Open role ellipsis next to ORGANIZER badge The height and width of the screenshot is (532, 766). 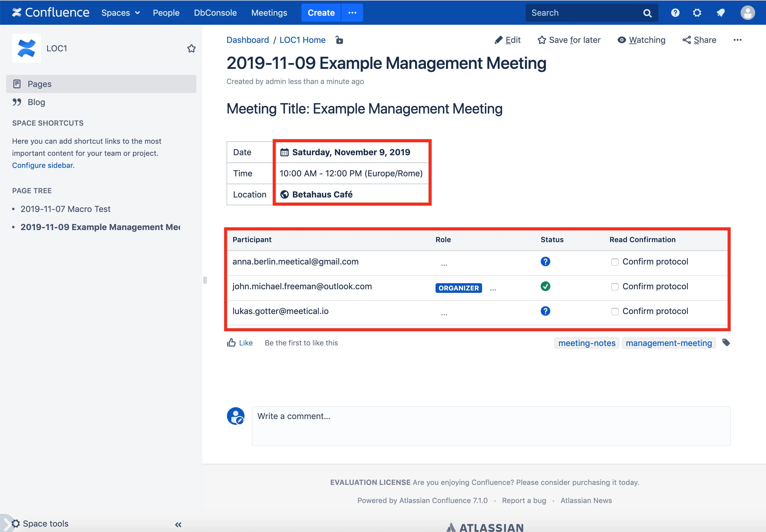493,289
